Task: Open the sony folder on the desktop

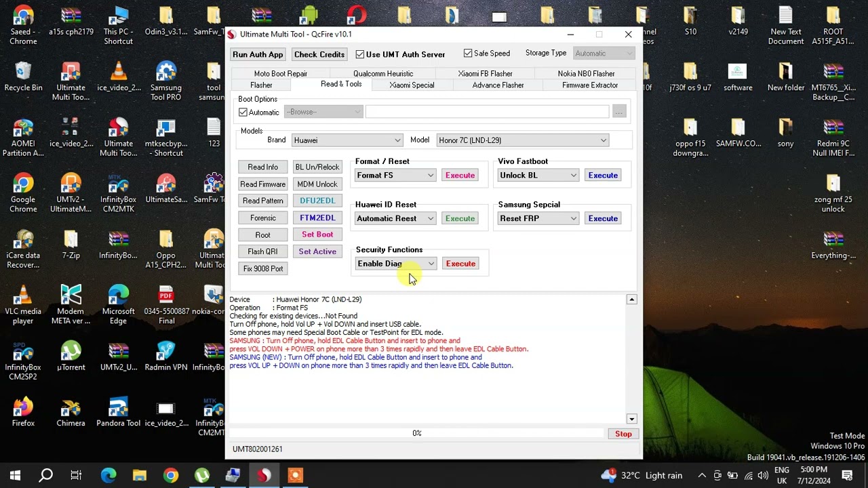Action: coord(785,133)
